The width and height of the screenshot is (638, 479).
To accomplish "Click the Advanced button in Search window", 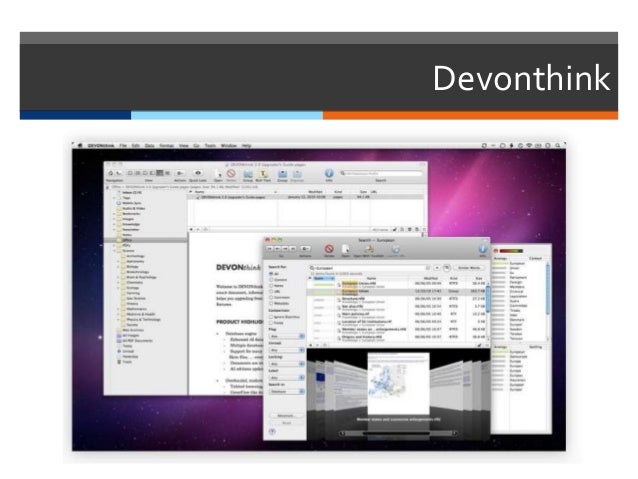I will (286, 416).
